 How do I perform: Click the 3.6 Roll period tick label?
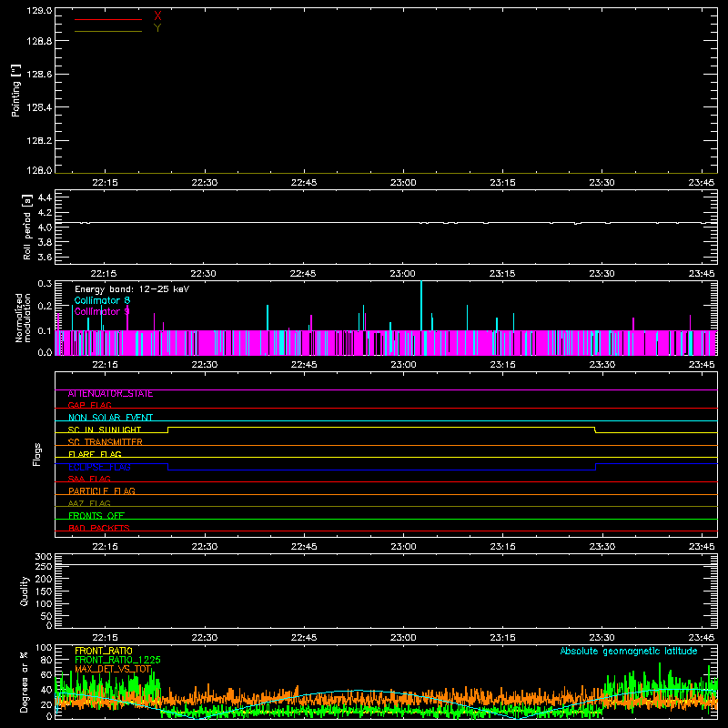pyautogui.click(x=45, y=257)
